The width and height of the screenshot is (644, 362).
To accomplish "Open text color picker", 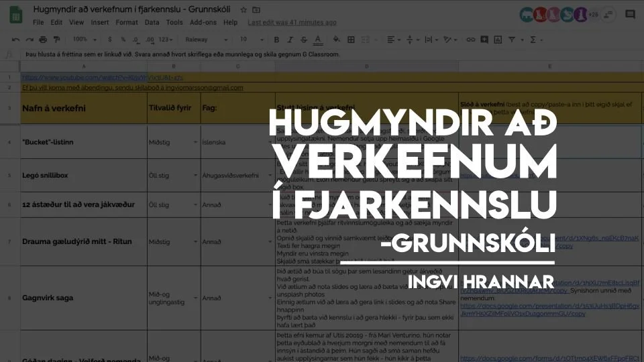I will tap(317, 40).
